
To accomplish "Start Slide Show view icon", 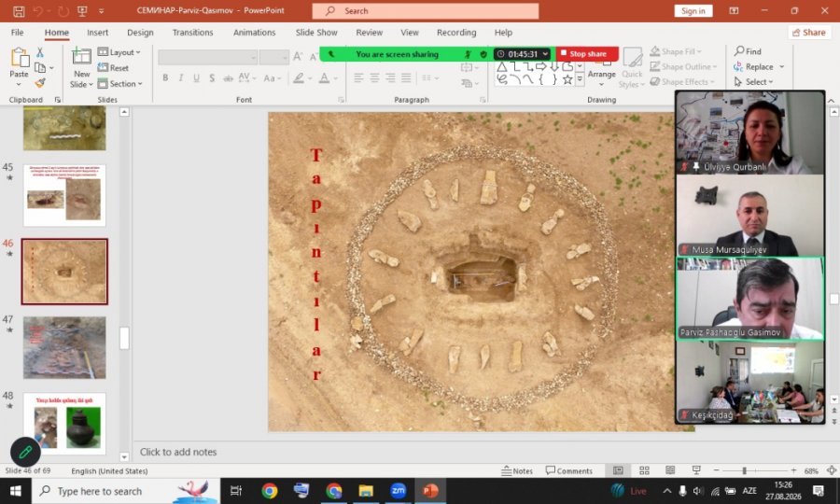I will click(x=696, y=470).
